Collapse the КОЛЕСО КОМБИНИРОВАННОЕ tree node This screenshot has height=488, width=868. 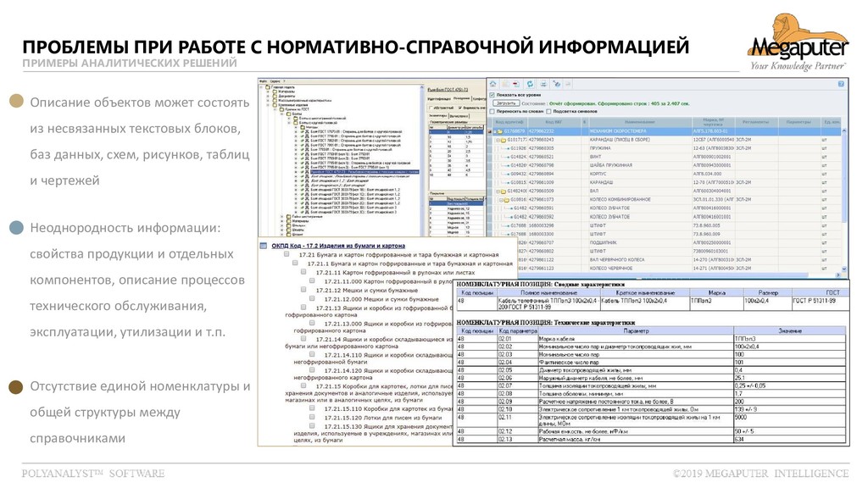(501, 200)
